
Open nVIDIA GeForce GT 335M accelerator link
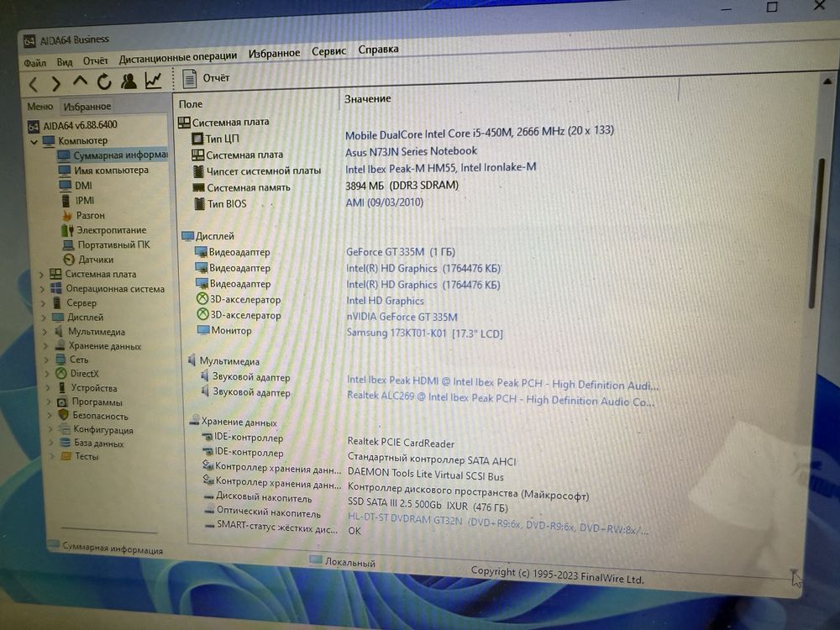pyautogui.click(x=402, y=318)
